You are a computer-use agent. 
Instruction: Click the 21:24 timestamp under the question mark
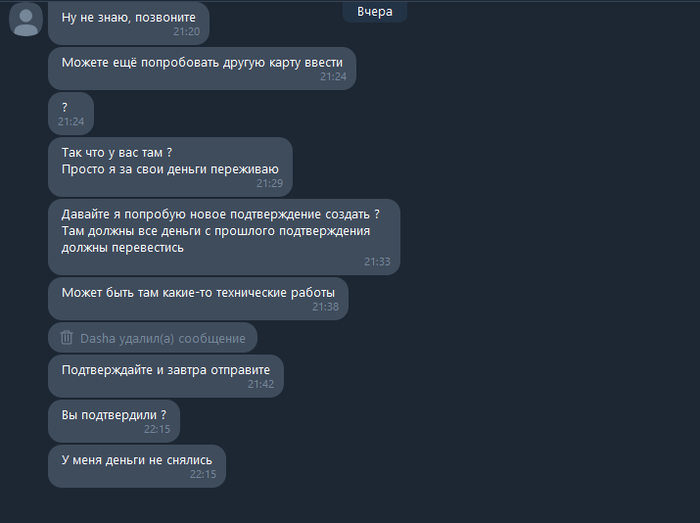[71, 121]
